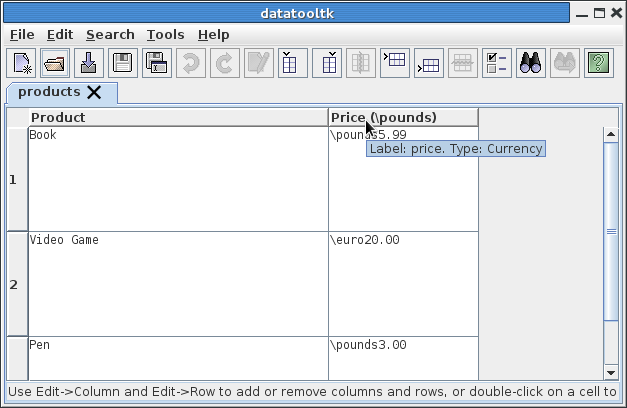Select row 2 header
Screen dimensions: 627x408
(x=14, y=284)
